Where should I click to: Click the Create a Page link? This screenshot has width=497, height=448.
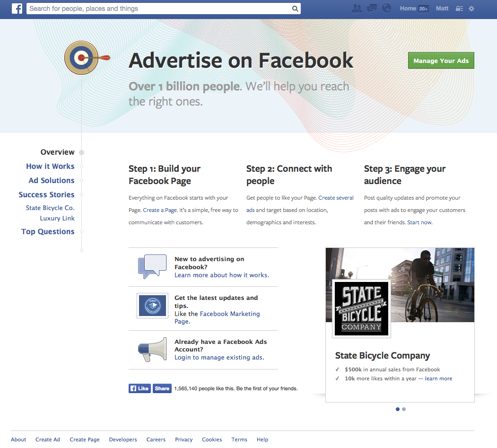tap(160, 210)
